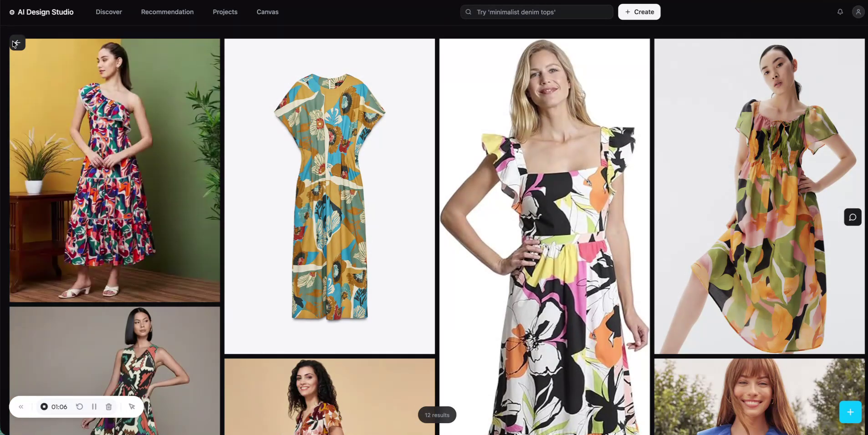Open the green orange smocked dress image

[x=759, y=196]
